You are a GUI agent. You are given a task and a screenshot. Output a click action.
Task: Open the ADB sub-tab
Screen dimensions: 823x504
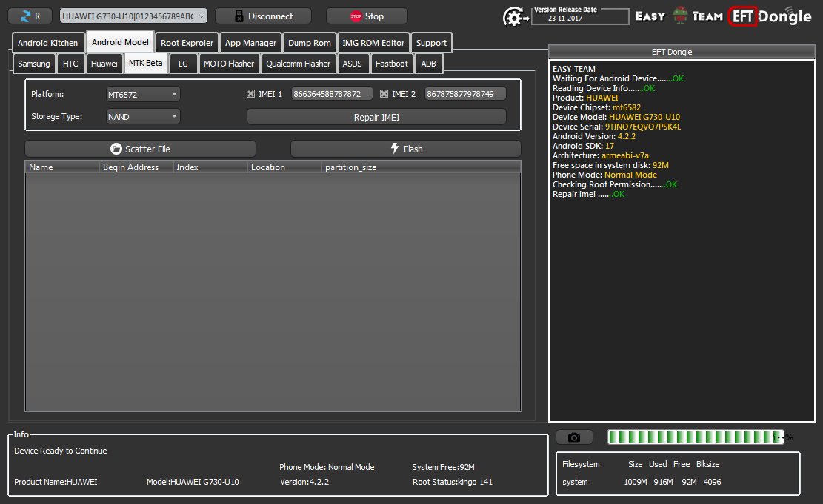428,64
